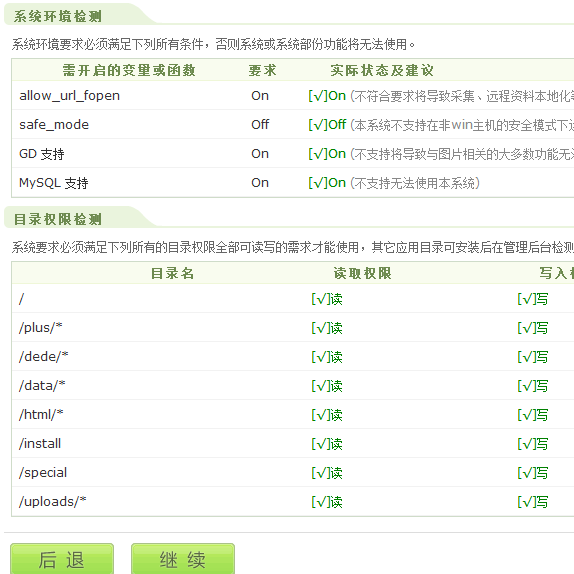Click the 目录权限检测 section heading tab
Screen dimensions: 574x574
(x=58, y=220)
